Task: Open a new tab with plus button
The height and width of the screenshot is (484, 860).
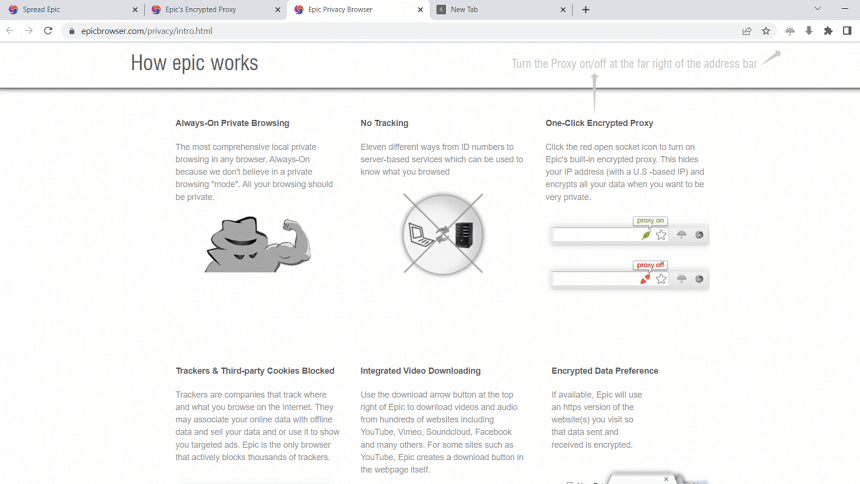Action: point(586,10)
